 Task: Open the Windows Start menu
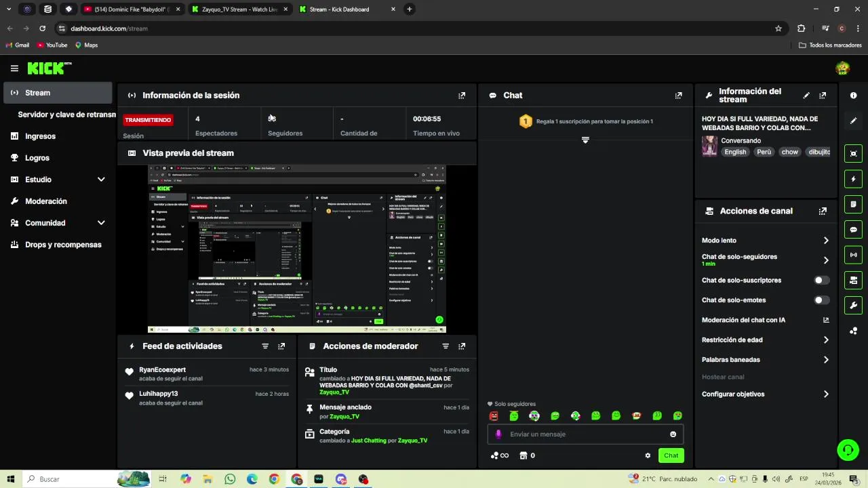coord(11,479)
